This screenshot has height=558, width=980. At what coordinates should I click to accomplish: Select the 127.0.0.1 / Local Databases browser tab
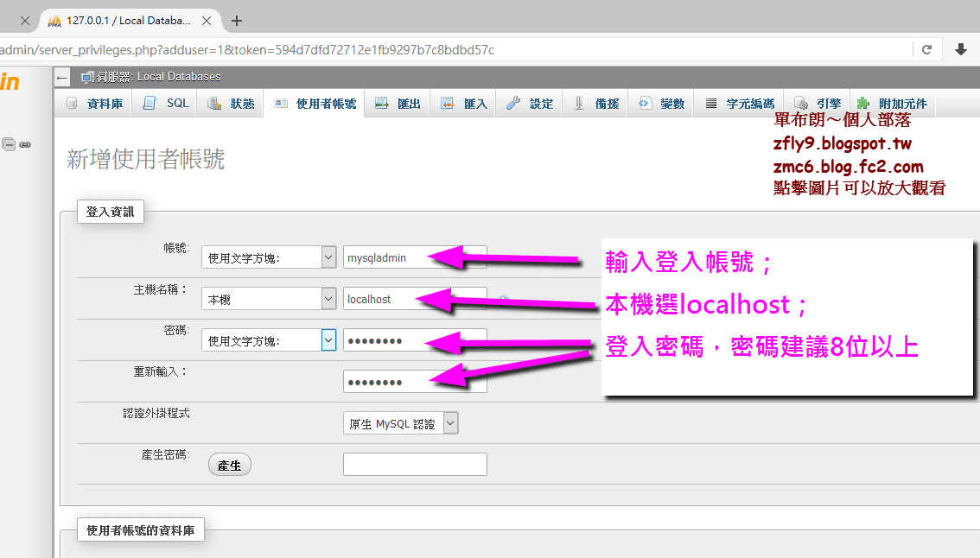coord(130,21)
